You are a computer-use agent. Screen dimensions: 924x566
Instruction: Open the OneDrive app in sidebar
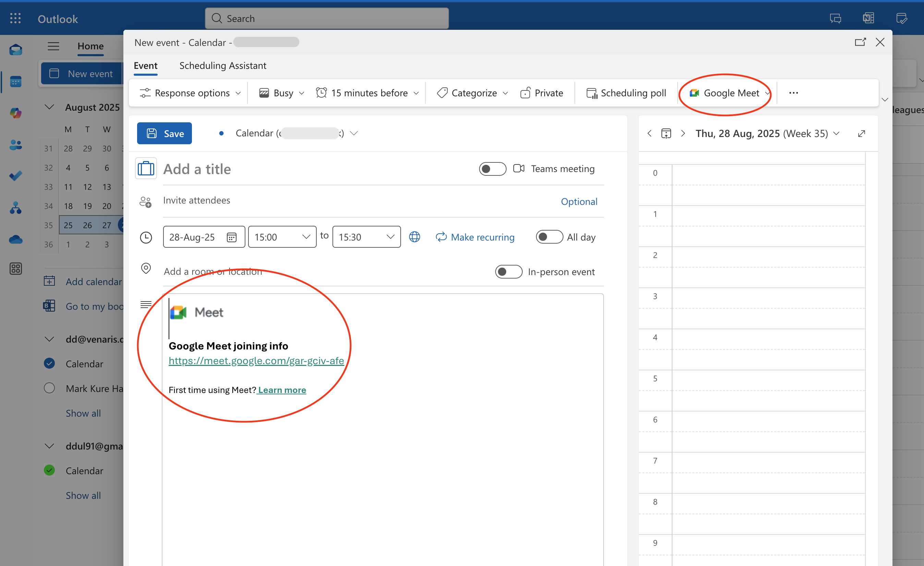pos(15,239)
